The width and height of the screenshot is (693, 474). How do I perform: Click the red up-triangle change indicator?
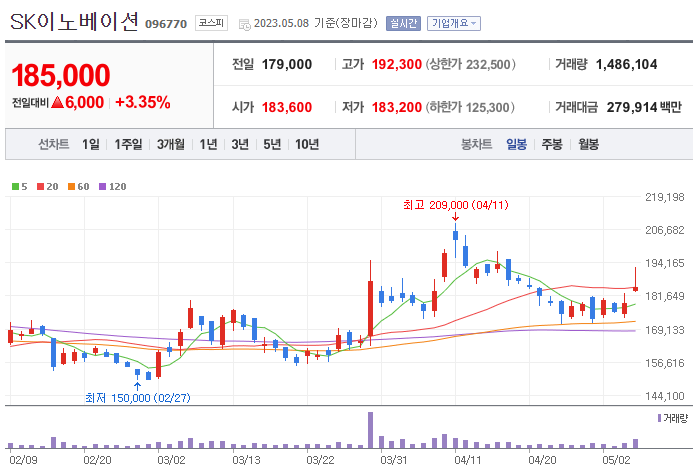(x=57, y=103)
